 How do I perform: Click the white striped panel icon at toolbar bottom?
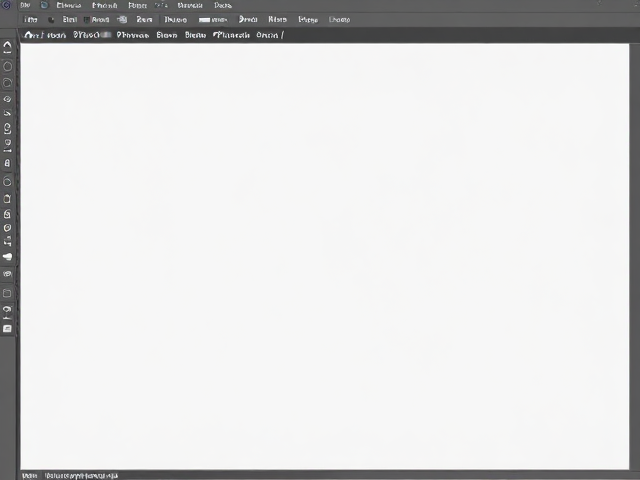pyautogui.click(x=7, y=329)
